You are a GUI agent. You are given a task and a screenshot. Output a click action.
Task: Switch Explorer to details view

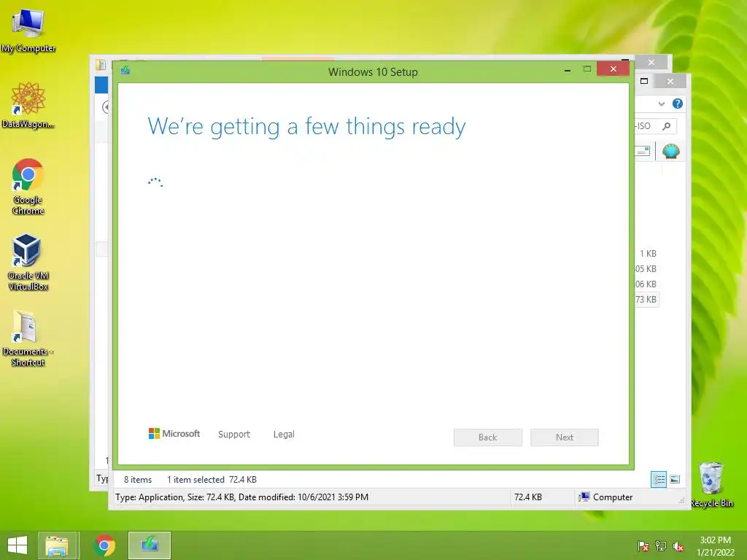[x=659, y=479]
